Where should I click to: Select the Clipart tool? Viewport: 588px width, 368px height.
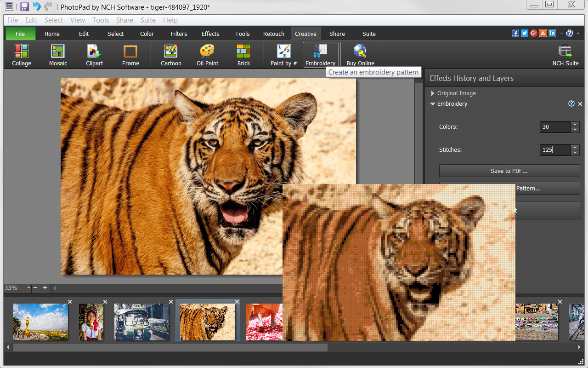pos(94,54)
